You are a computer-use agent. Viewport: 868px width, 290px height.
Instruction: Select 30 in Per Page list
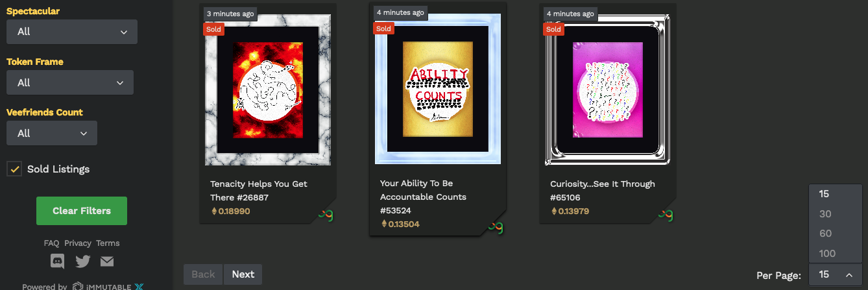(836, 213)
